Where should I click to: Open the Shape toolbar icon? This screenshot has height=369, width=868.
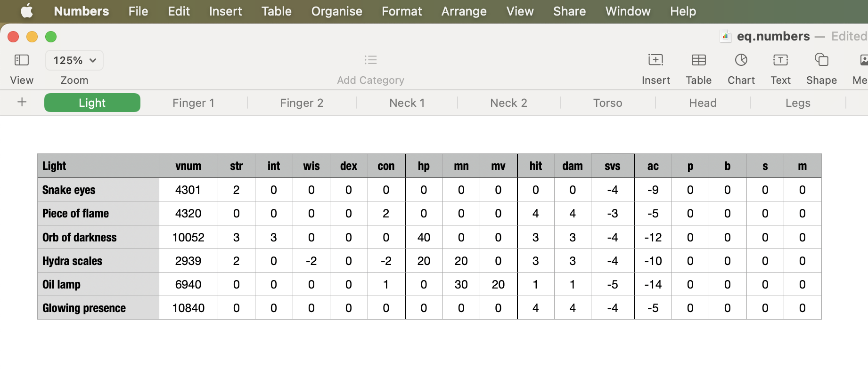coord(821,60)
